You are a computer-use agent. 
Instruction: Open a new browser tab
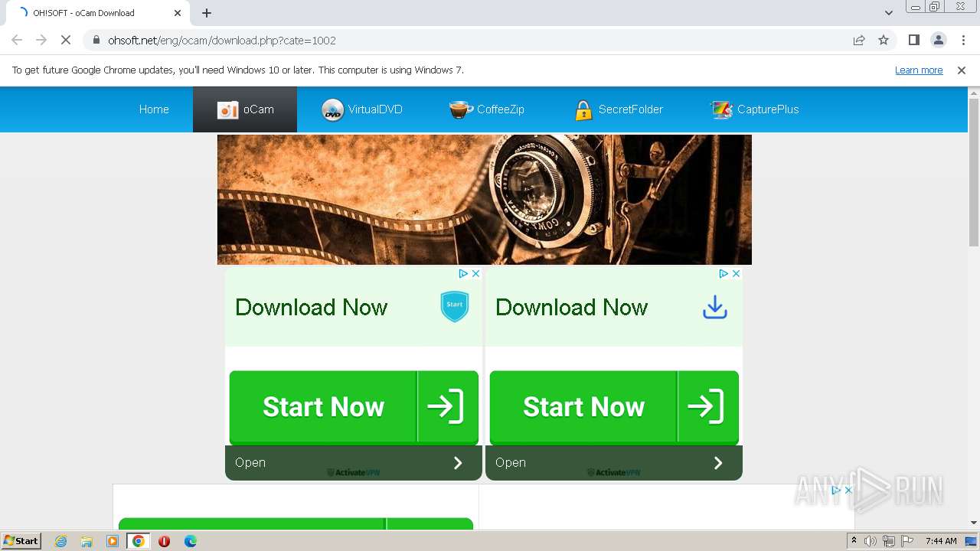(207, 13)
